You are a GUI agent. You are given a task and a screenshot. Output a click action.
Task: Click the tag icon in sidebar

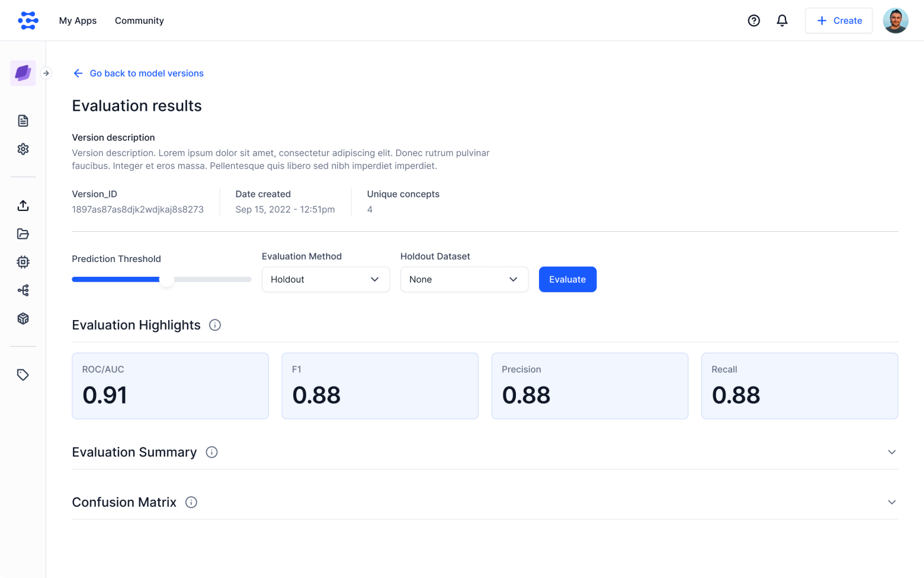pos(23,375)
